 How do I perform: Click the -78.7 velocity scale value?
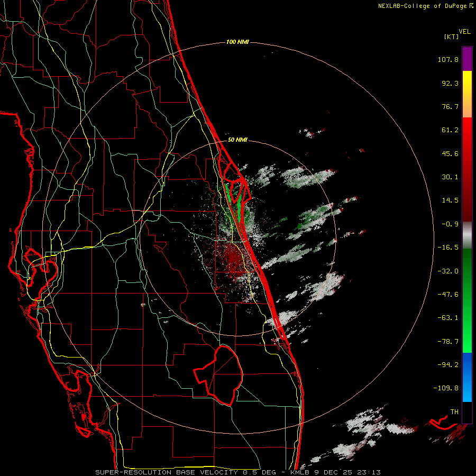pyautogui.click(x=448, y=342)
